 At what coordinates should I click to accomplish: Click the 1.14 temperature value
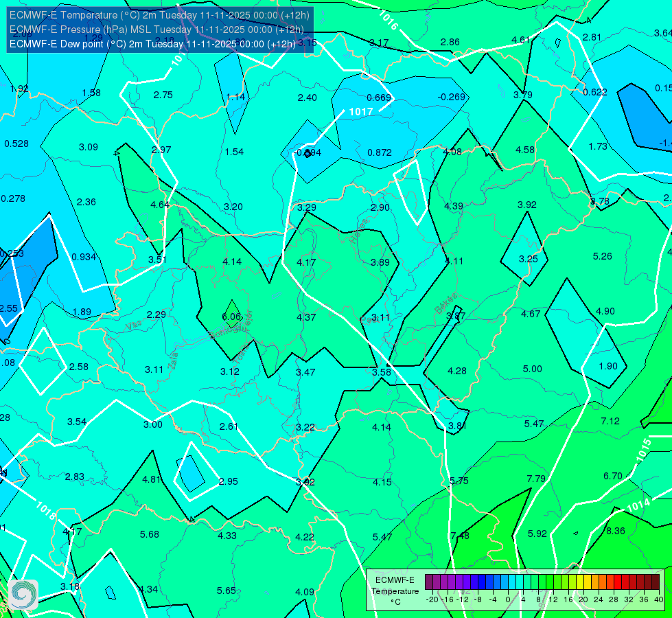[x=235, y=97]
